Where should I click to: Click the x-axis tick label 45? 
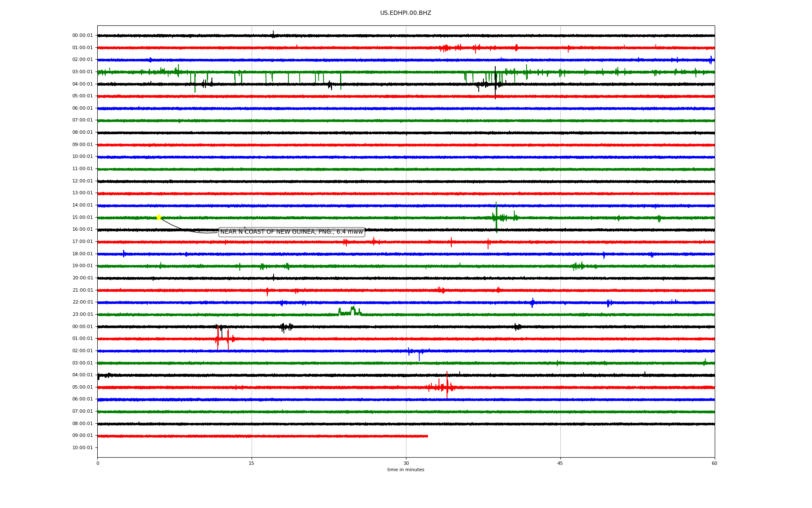tap(560, 463)
